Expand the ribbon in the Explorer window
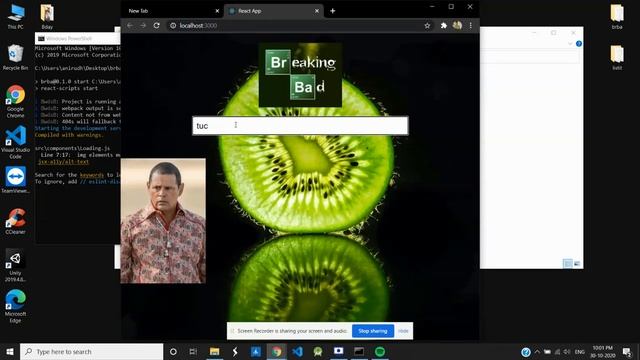Screen dimensions: 640x360 pos(570,44)
